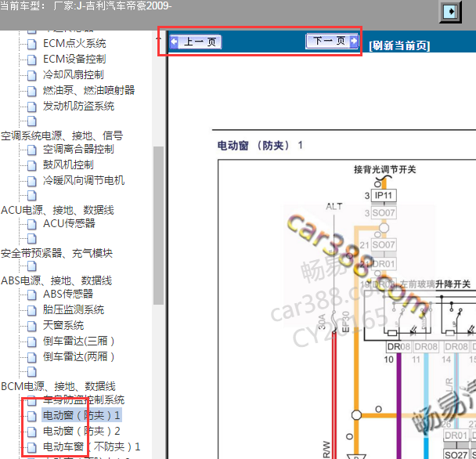This screenshot has width=476, height=459.
Task: Click page icon beside 冷却风扇控制
Action: tap(31, 76)
